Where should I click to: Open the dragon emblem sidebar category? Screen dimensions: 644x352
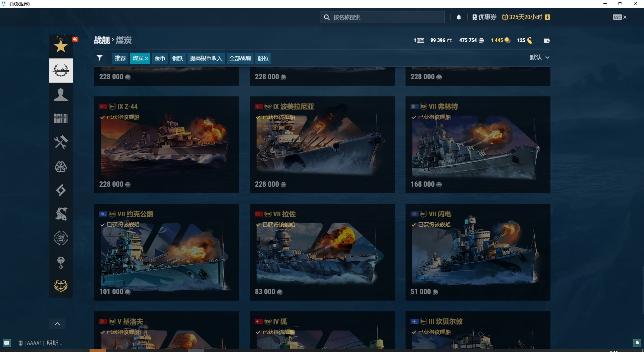[x=61, y=214]
